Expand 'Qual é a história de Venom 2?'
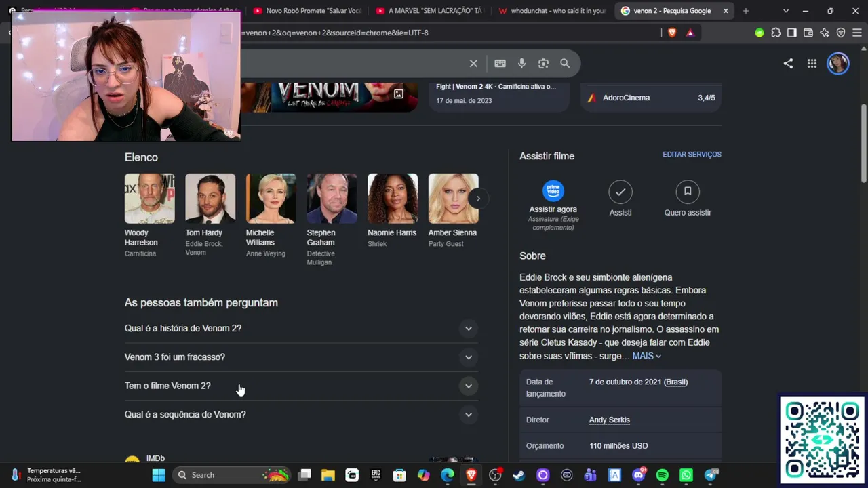The image size is (868, 488). tap(301, 328)
